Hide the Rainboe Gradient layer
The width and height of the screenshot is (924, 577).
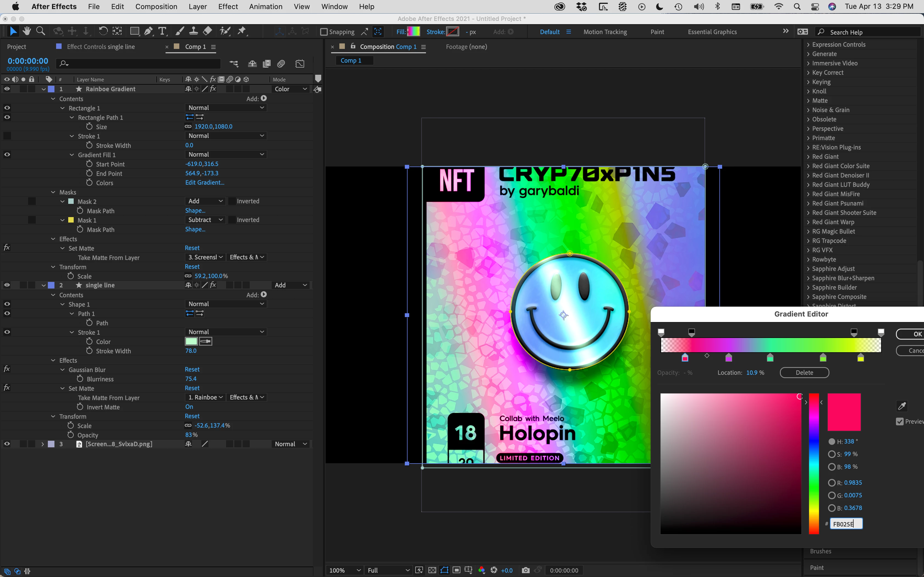[x=7, y=89]
